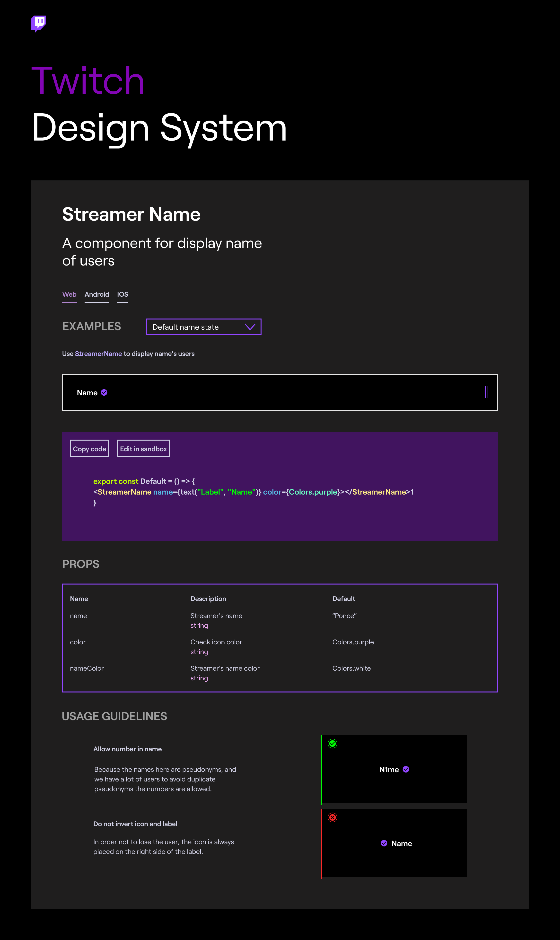Click the Streamer Name heading
This screenshot has width=560, height=940.
pyautogui.click(x=131, y=214)
